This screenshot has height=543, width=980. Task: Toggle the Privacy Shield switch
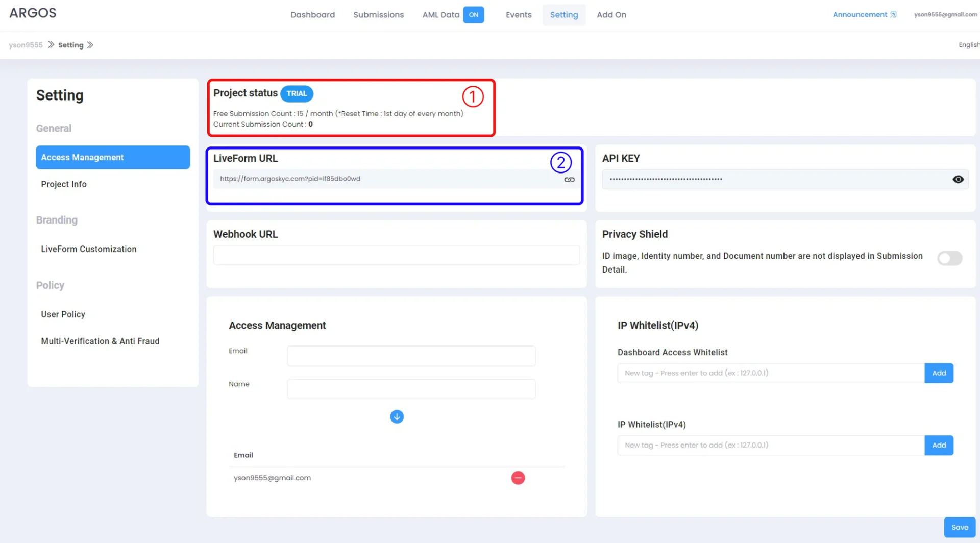949,258
